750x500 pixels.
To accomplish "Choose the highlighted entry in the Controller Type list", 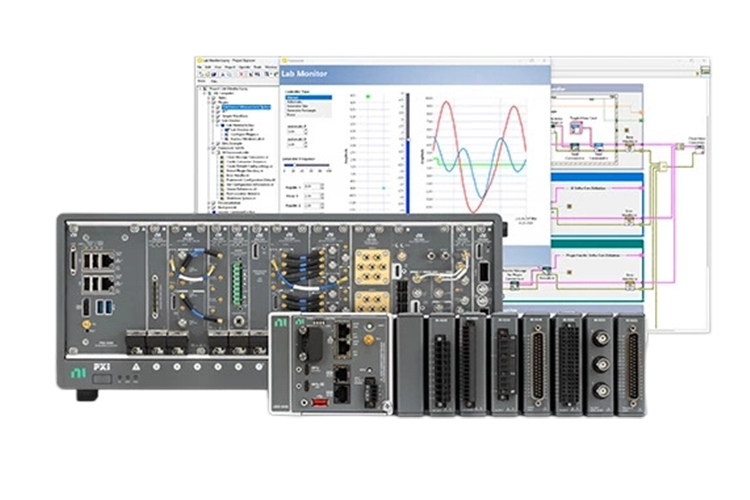I will (309, 98).
